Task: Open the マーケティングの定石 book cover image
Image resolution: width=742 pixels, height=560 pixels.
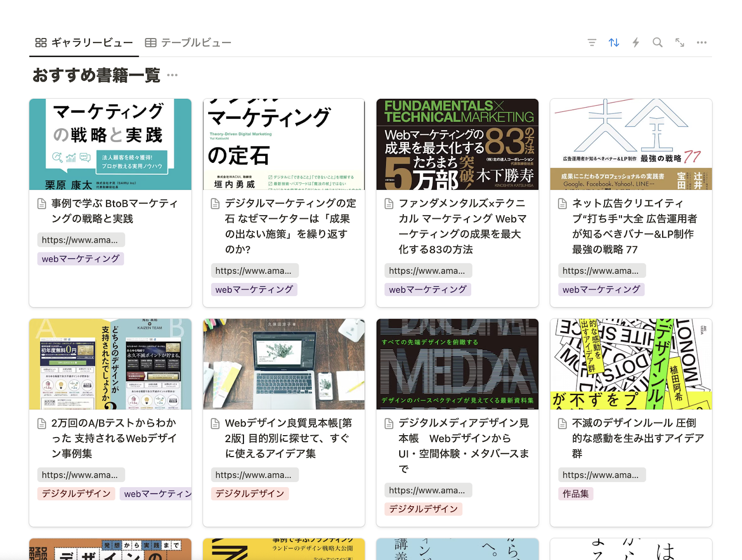Action: click(x=284, y=144)
